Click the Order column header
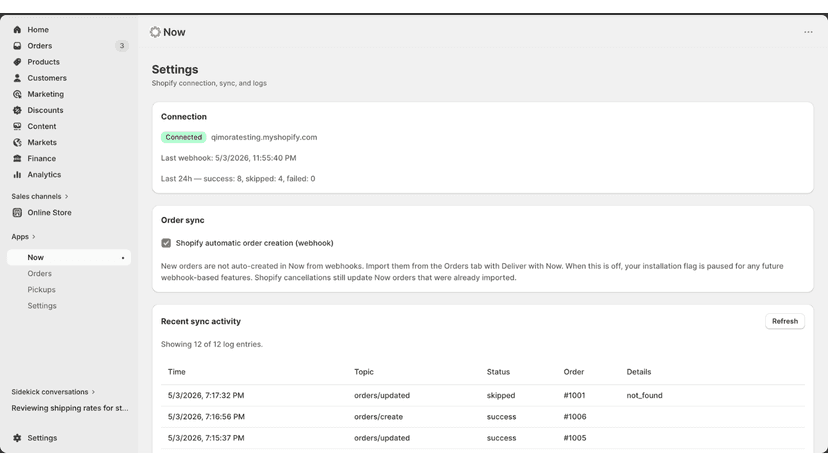The height and width of the screenshot is (466, 828). coord(573,372)
